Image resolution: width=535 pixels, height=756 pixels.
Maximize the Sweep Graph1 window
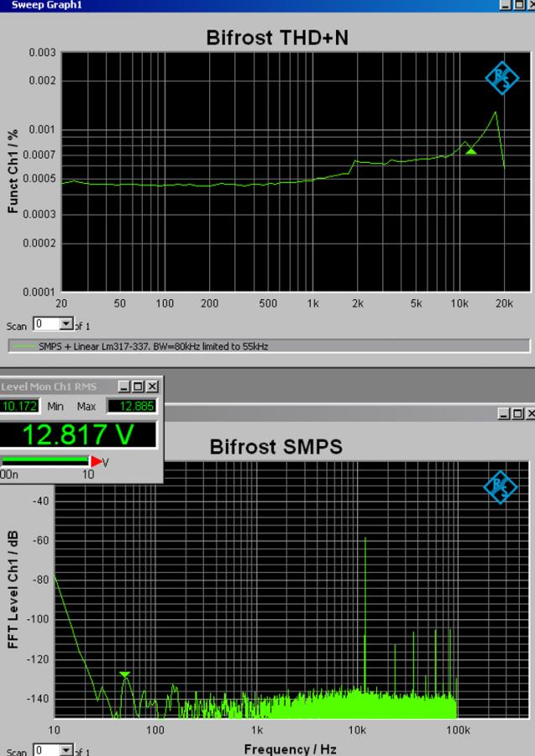point(518,5)
